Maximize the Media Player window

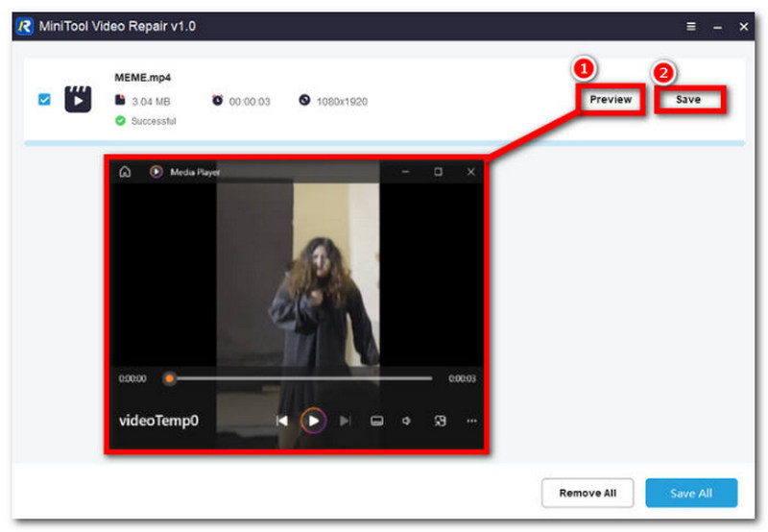coord(438,172)
